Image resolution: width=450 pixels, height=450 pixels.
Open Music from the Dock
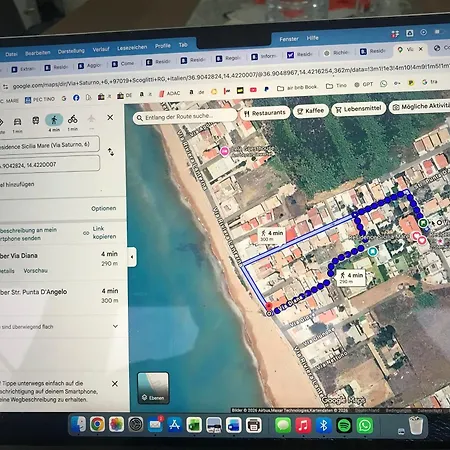click(x=303, y=426)
